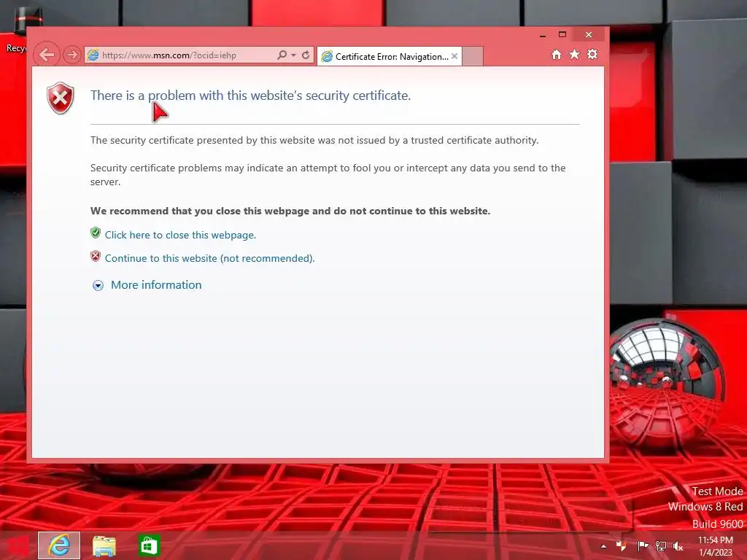This screenshot has height=560, width=747.
Task: Close the Certificate Error tab
Action: (454, 56)
